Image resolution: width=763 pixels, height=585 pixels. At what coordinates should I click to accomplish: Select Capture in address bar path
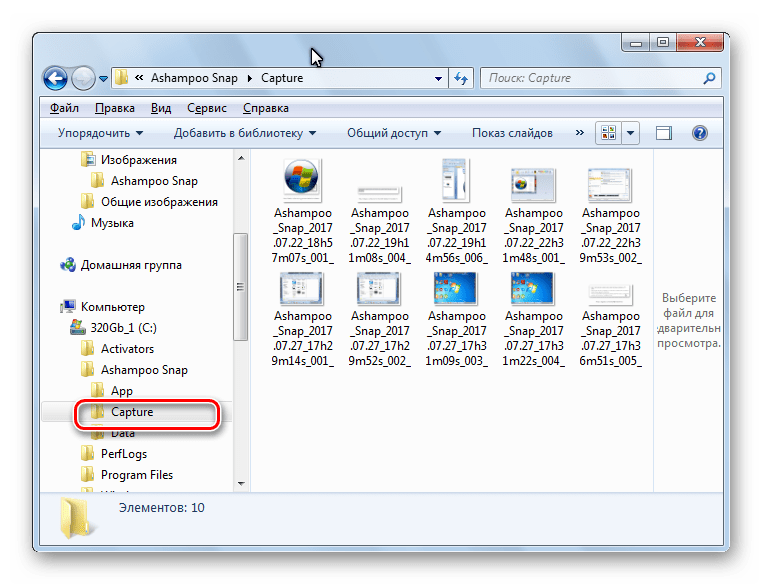(x=282, y=78)
